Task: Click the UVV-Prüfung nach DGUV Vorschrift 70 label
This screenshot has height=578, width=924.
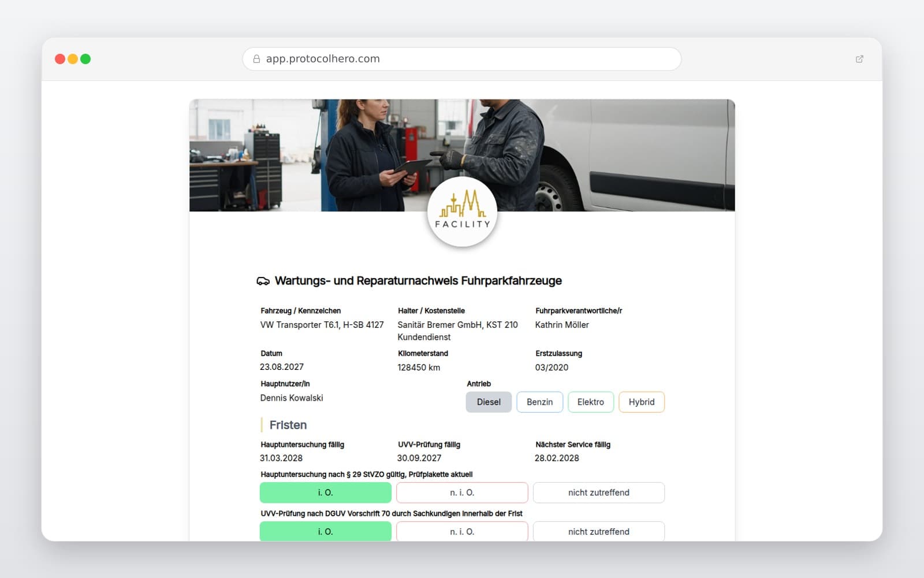Action: pyautogui.click(x=392, y=513)
